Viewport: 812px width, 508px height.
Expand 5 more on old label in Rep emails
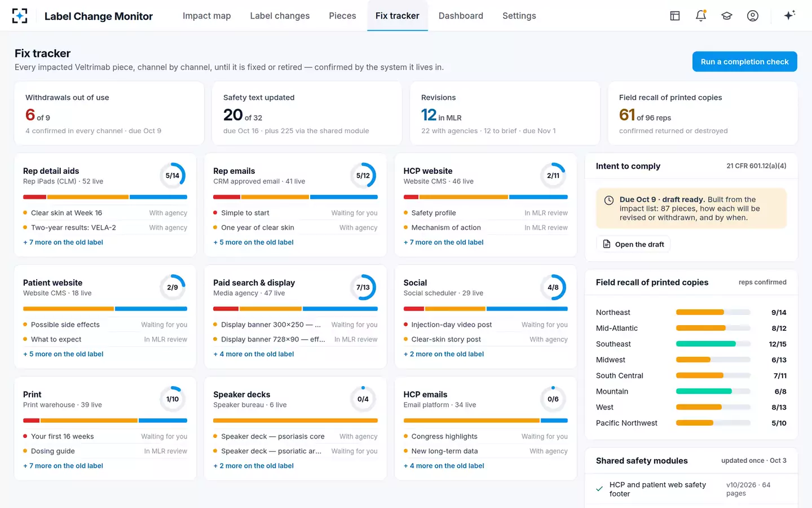tap(253, 242)
